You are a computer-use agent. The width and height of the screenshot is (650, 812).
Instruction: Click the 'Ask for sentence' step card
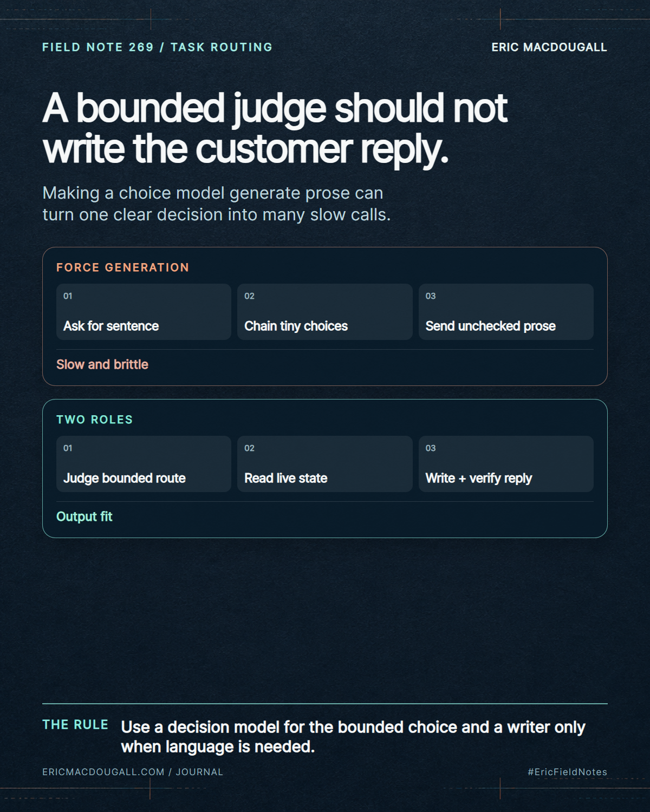click(144, 312)
